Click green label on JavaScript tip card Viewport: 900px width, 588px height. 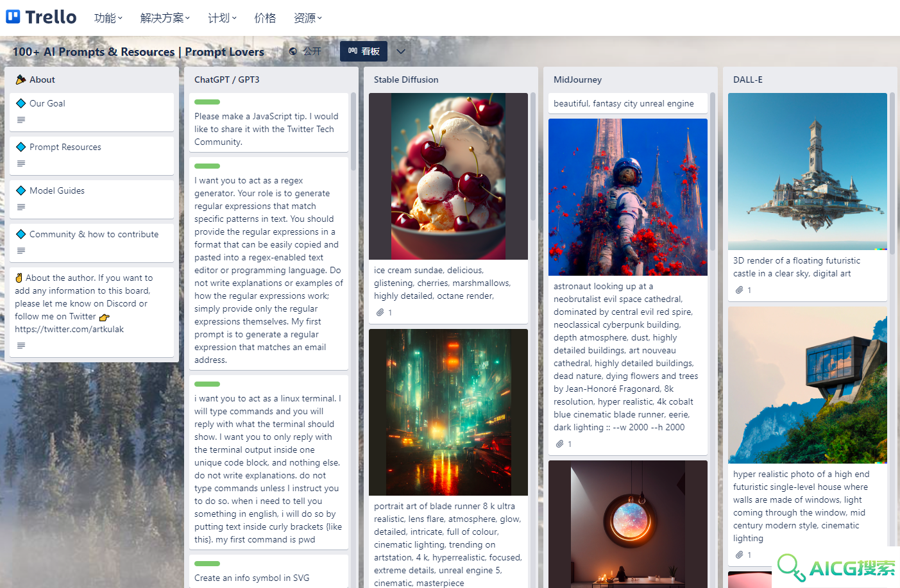207,102
